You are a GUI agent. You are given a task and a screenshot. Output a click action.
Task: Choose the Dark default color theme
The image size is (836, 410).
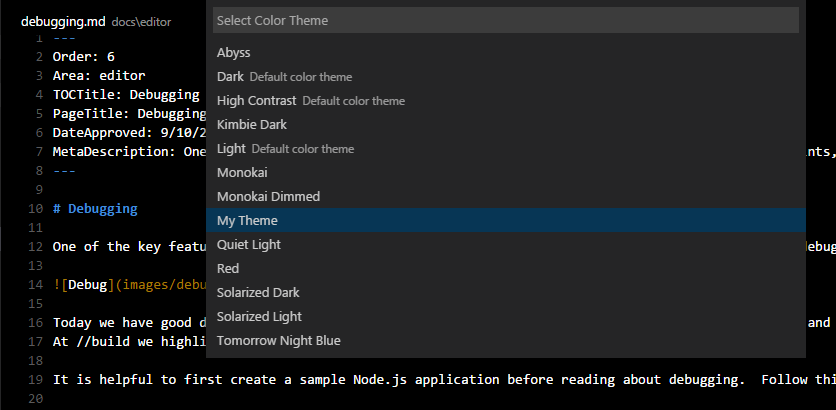point(231,76)
